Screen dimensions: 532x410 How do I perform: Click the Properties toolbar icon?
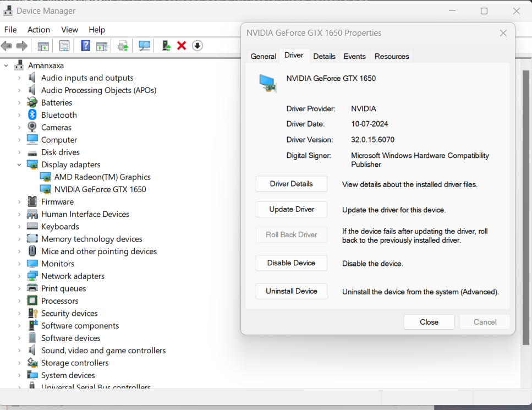click(x=64, y=45)
